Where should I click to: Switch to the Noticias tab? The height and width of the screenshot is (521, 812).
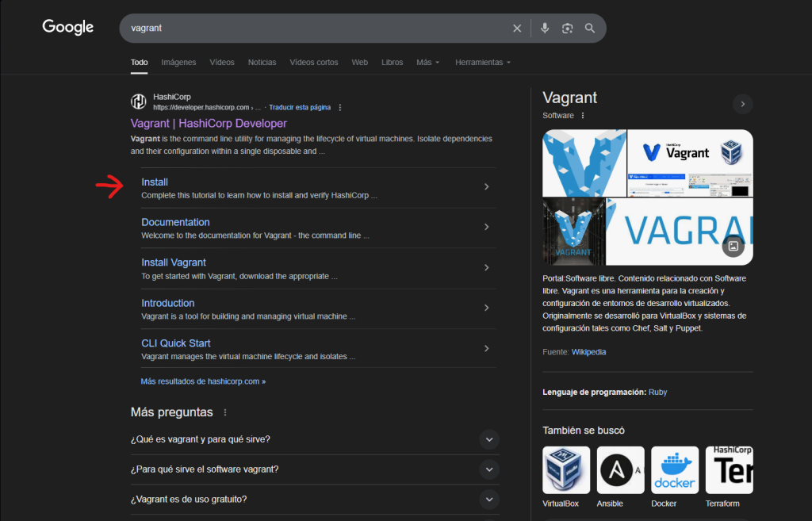[262, 63]
